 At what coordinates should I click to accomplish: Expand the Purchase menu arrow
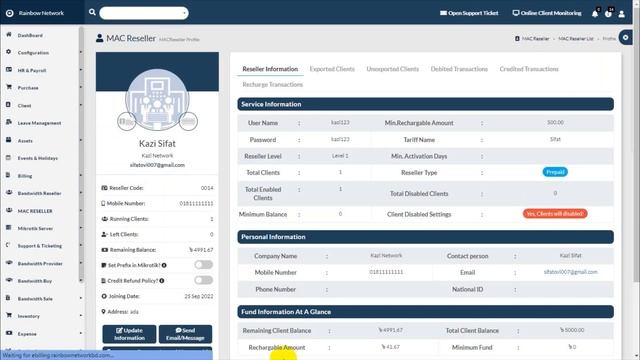[x=80, y=87]
